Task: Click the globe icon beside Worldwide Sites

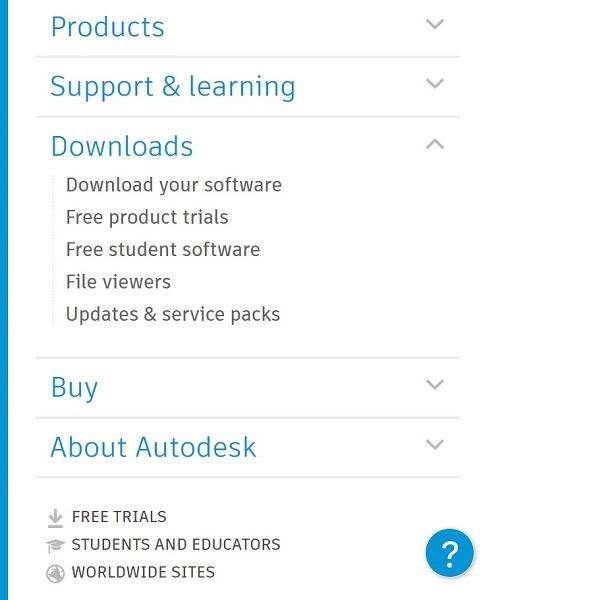Action: 55,574
